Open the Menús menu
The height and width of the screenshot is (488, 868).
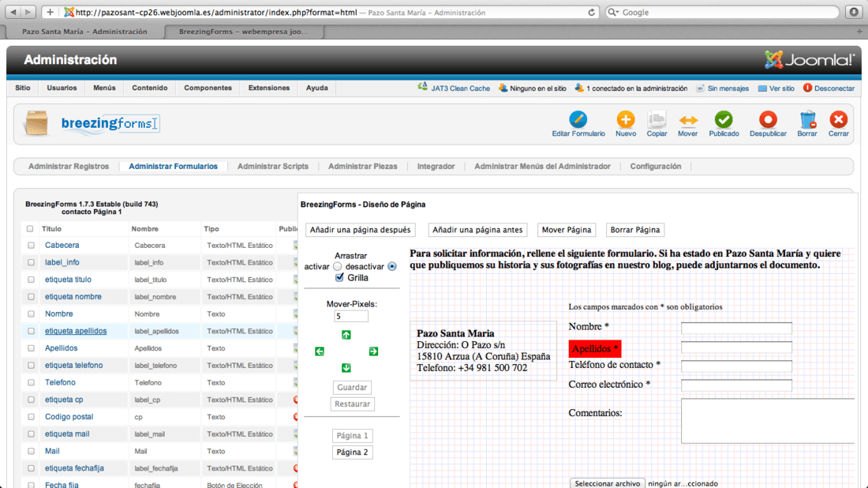click(x=104, y=88)
